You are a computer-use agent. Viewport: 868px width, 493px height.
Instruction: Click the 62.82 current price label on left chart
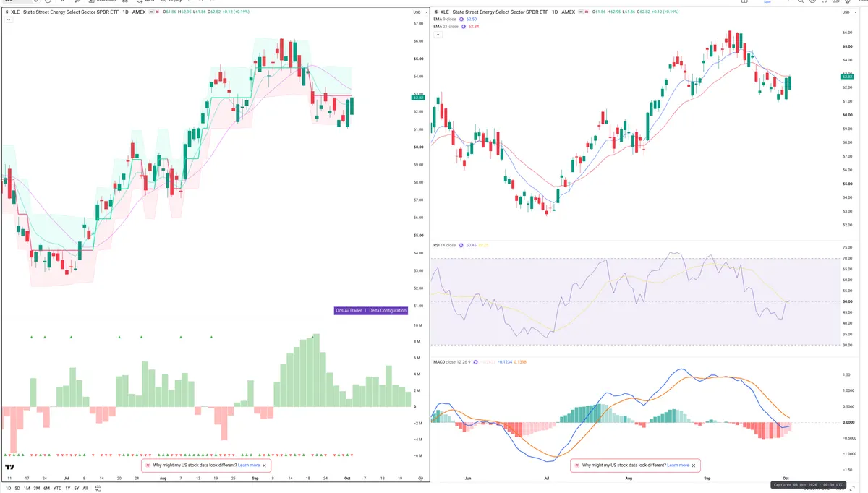(x=418, y=98)
